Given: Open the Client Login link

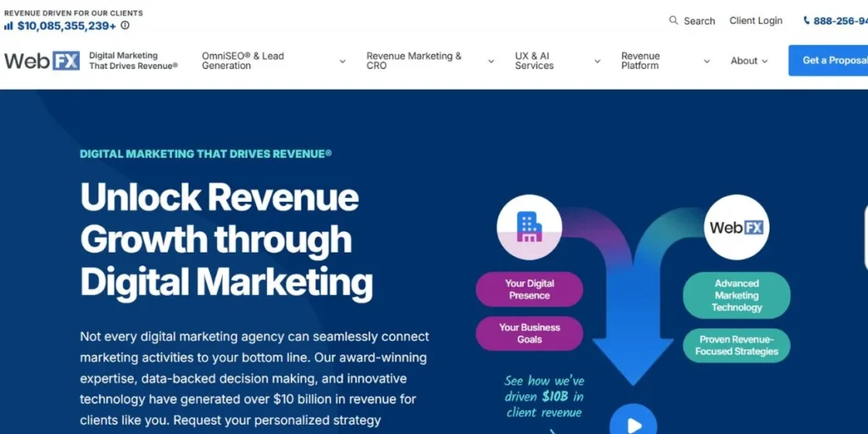Looking at the screenshot, I should tap(755, 20).
